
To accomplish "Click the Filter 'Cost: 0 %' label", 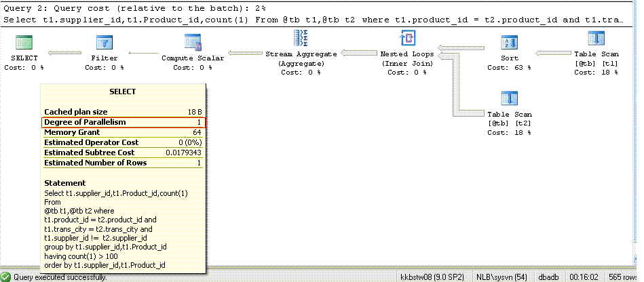I will (105, 68).
